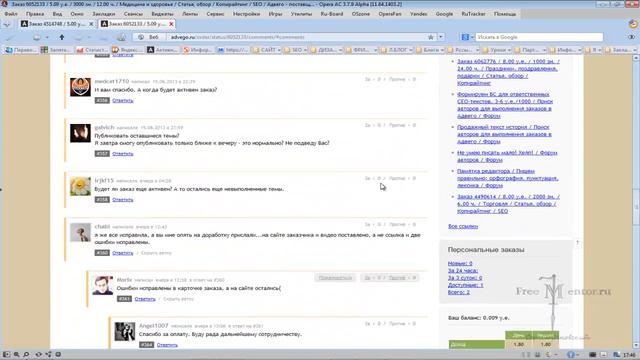Viewport: 640px width, 360px height.
Task: Click irjkl15's daisy avatar
Action: tap(80, 186)
